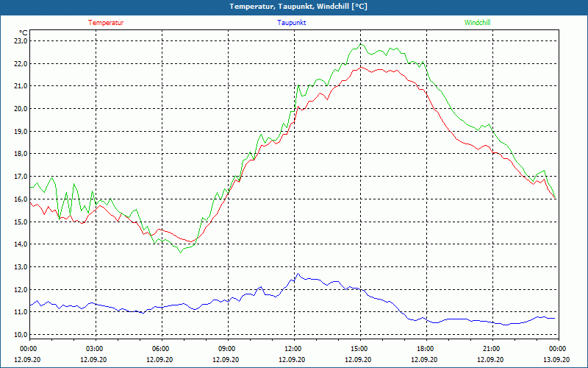588x368 pixels.
Task: Select the blue Taupunkt legend label
Action: point(291,23)
